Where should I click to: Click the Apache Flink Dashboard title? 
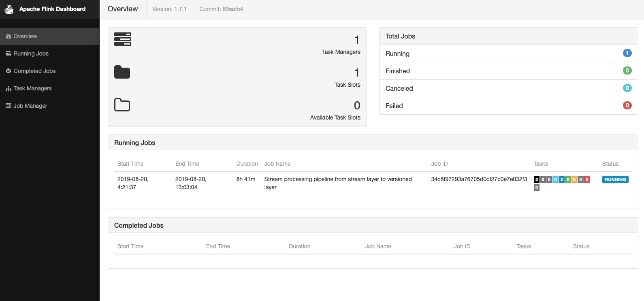(x=52, y=9)
